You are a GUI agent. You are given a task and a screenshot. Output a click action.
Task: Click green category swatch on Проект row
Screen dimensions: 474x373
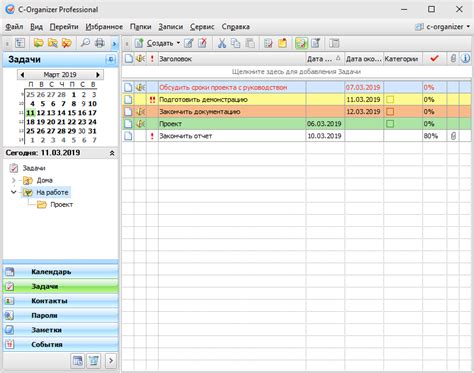390,124
